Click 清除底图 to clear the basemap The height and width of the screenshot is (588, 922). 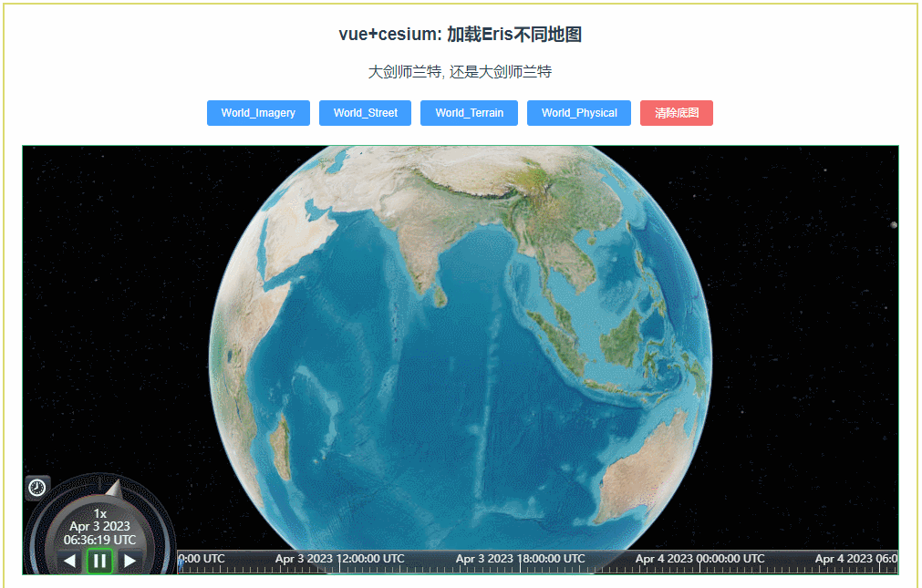(x=676, y=112)
